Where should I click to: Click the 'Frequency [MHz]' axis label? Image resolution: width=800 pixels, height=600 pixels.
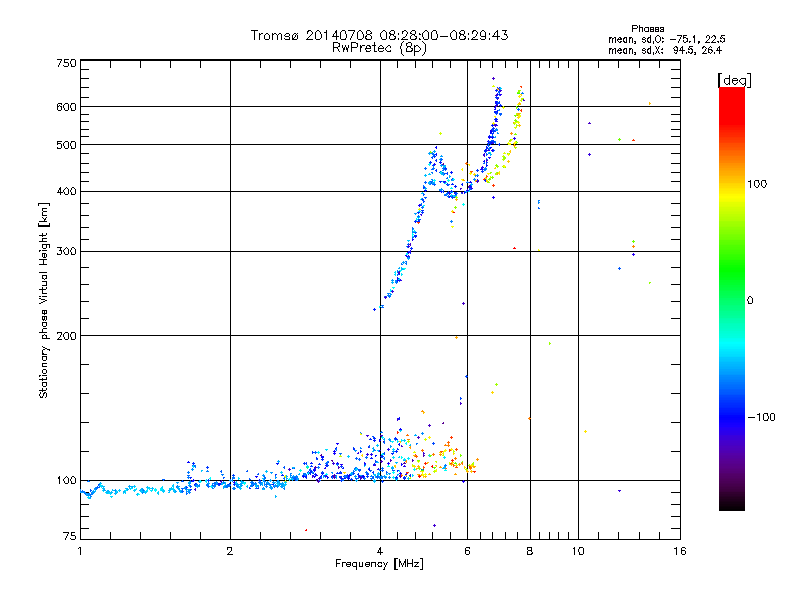[379, 564]
